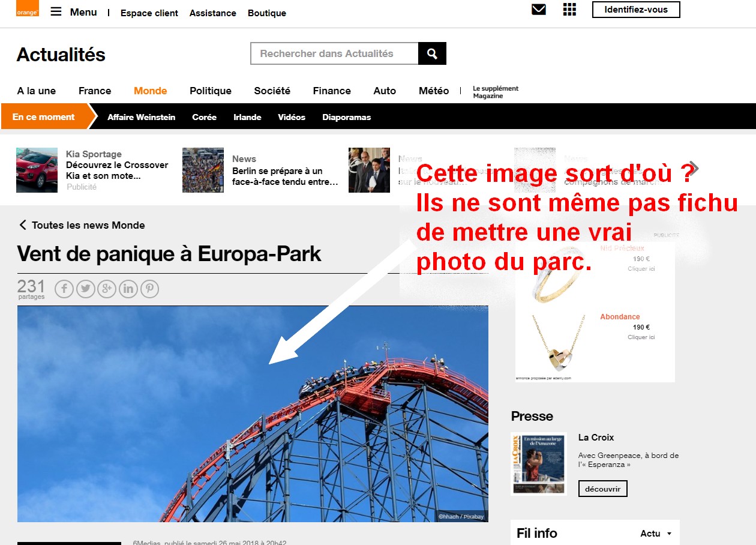Click the La Croix title
This screenshot has height=545, width=756.
pos(596,438)
